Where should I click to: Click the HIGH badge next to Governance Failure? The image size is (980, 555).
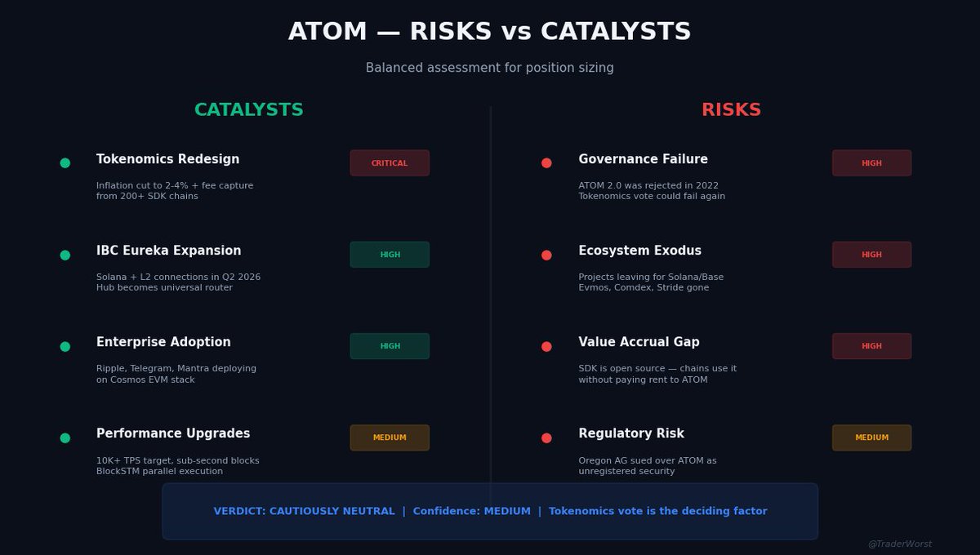871,163
